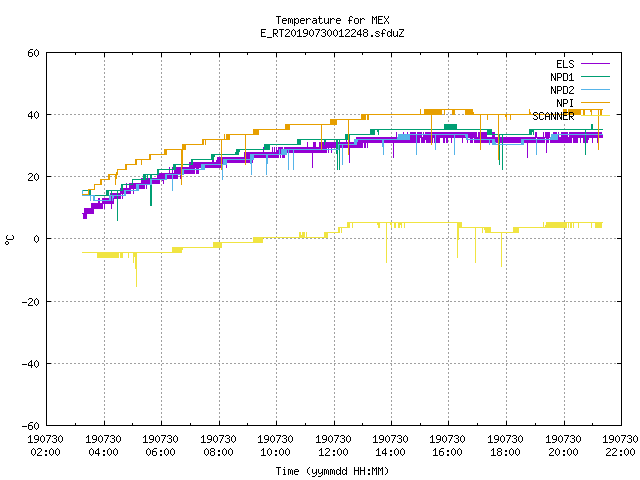Click the °C y-axis unit label
The width and height of the screenshot is (640, 480).
10,240
